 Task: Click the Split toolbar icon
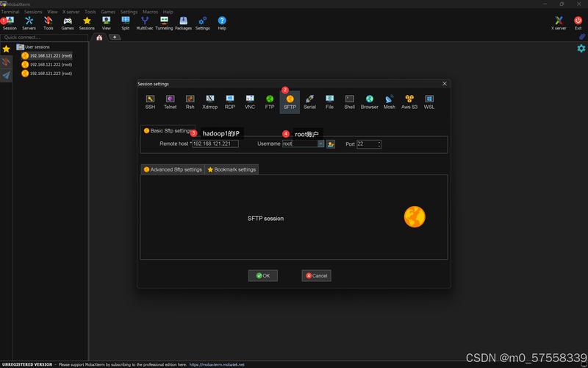point(126,23)
